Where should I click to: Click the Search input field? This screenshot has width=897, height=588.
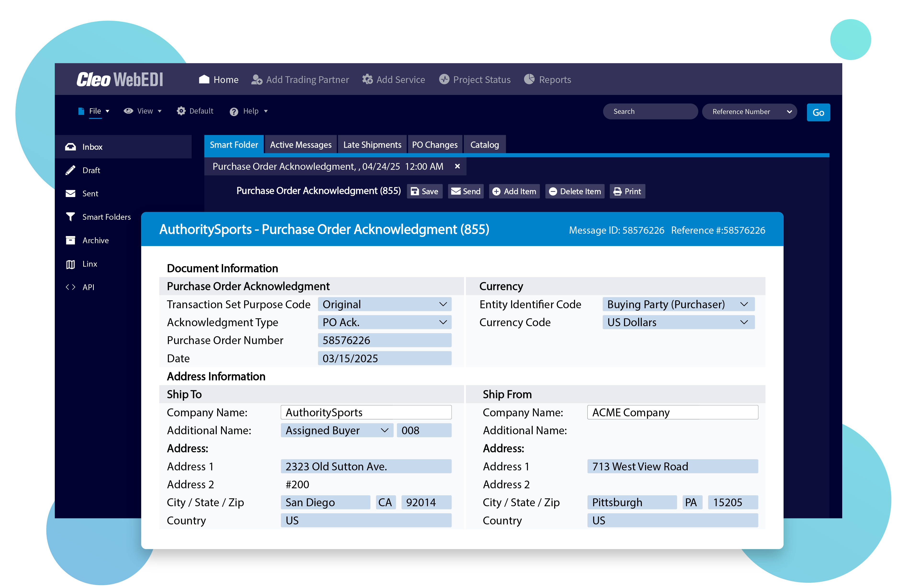click(x=650, y=111)
